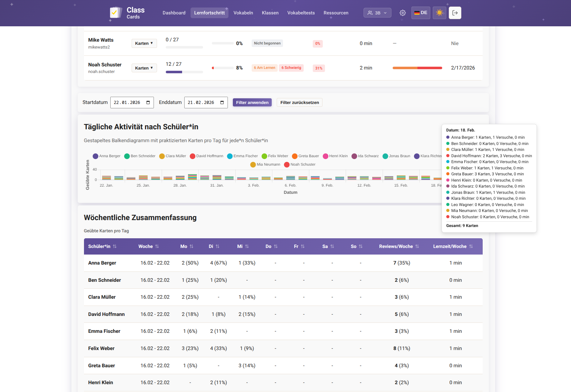Sort by the Reviews/Woche column arrows
Viewport: 571px width, 392px height.
416,246
